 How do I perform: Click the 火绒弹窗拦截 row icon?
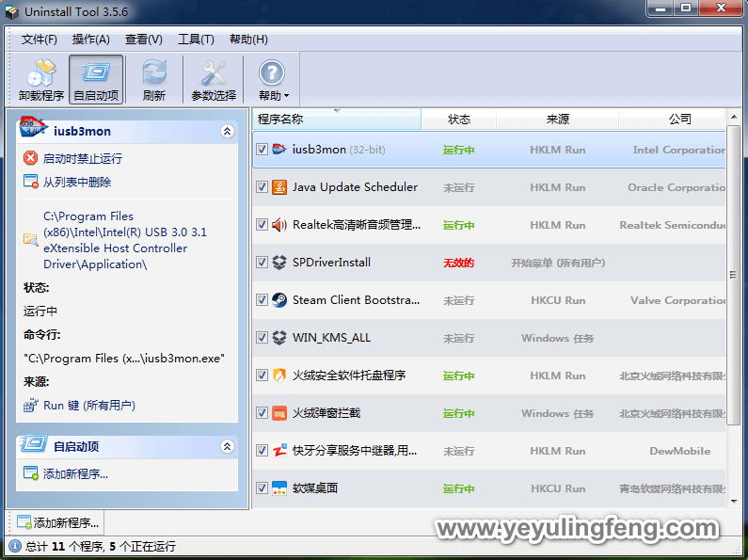coord(279,413)
